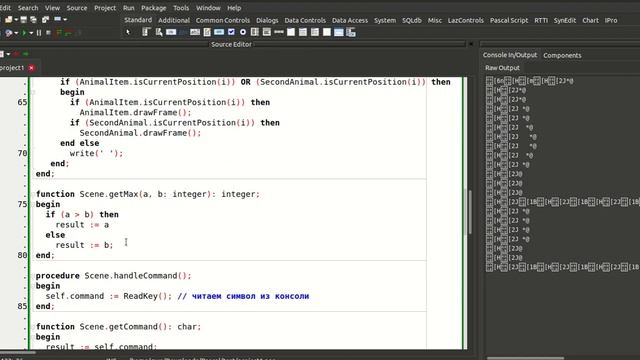Open build mode dropdown arrow
Viewport: 640px width, 360px height.
point(16,33)
